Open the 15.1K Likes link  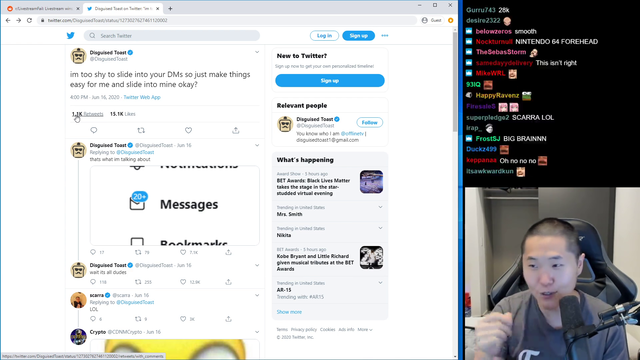(122, 114)
